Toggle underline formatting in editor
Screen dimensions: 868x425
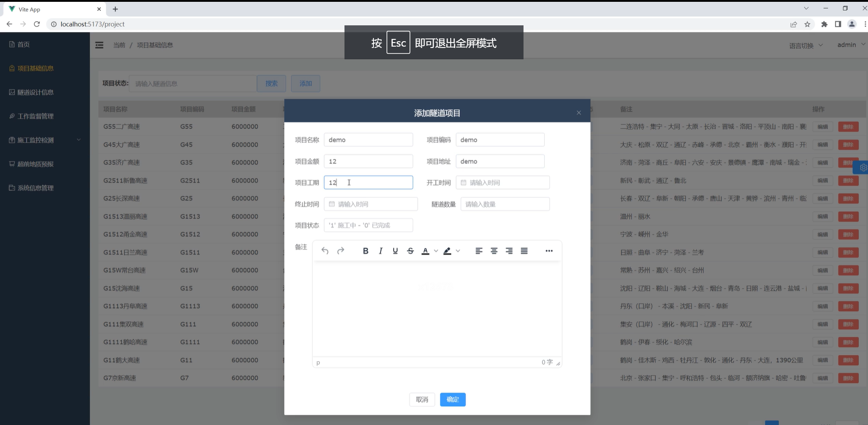click(396, 251)
